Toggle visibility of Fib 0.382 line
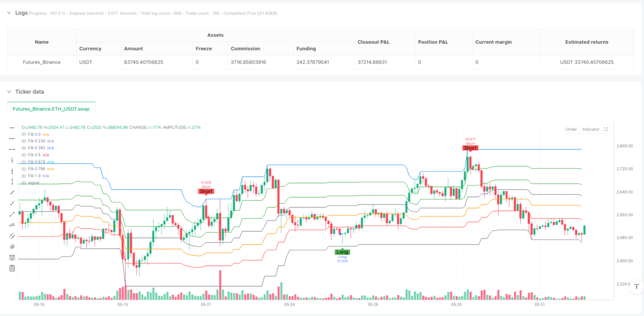644x316 pixels. click(23, 148)
